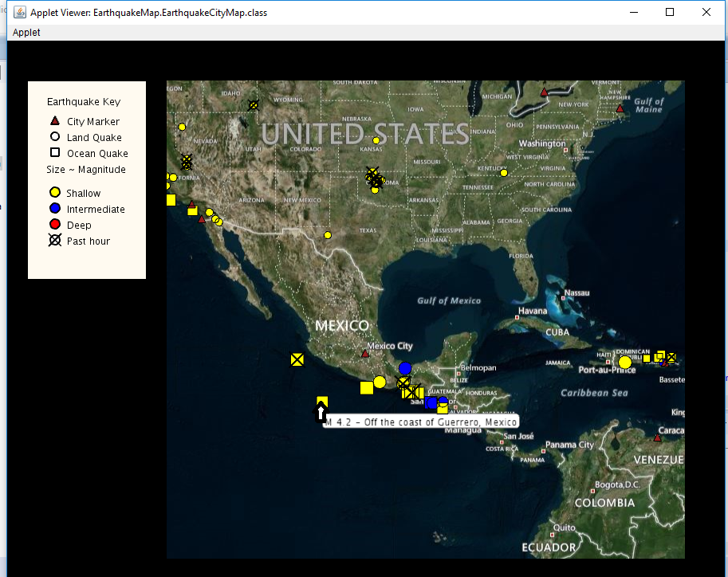Open the Applet menu
728x577 pixels.
point(26,33)
